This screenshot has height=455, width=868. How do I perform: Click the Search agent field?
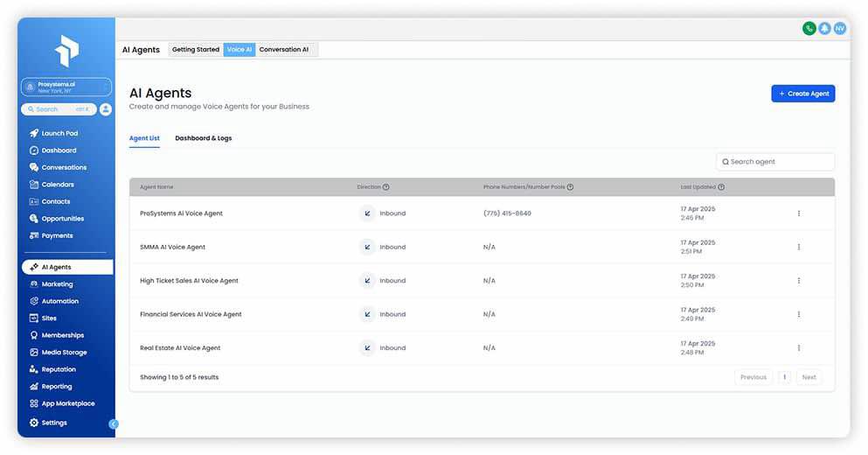[775, 162]
